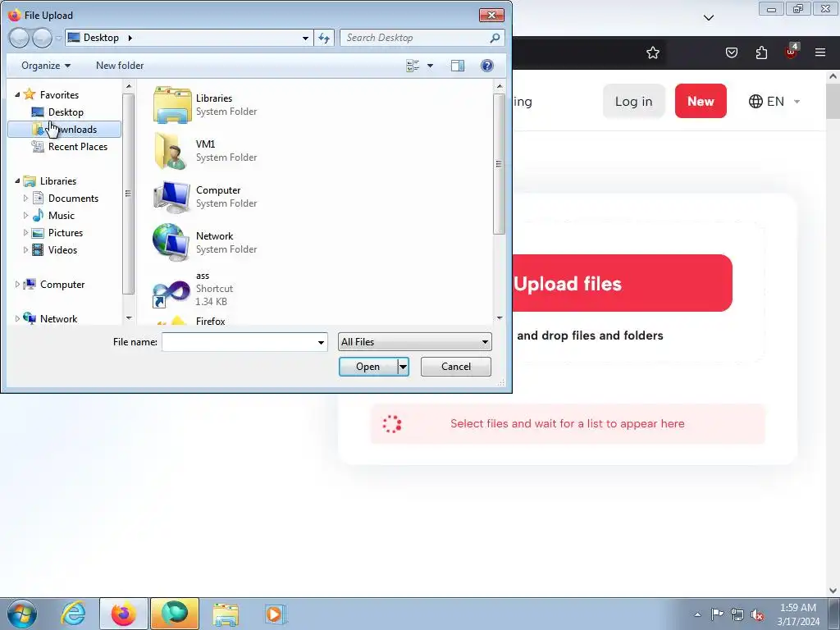
Task: Click into the File name field
Action: click(x=239, y=342)
